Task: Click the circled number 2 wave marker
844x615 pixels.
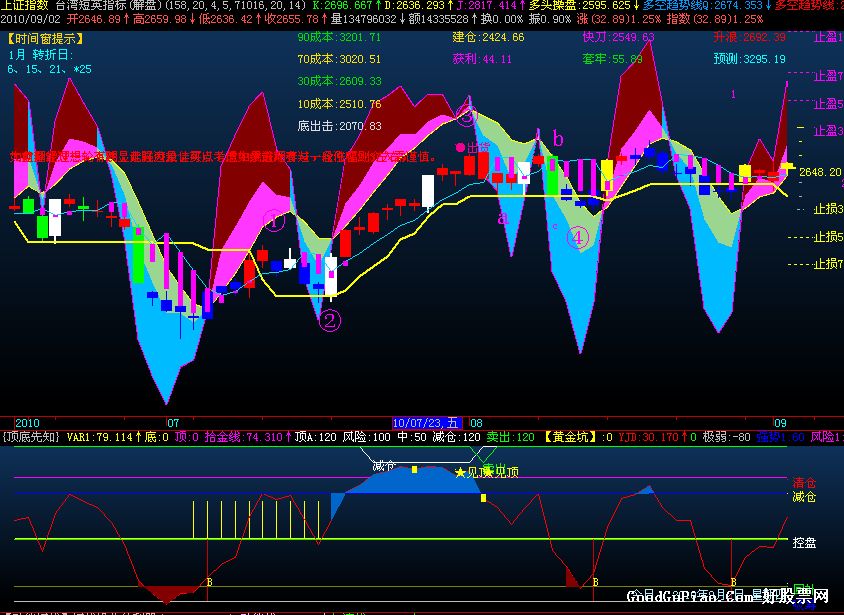Action: point(330,319)
